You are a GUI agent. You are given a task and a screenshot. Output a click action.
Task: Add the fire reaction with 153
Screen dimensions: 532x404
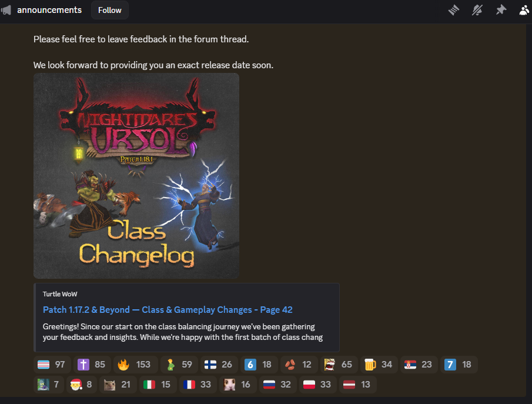pos(135,365)
